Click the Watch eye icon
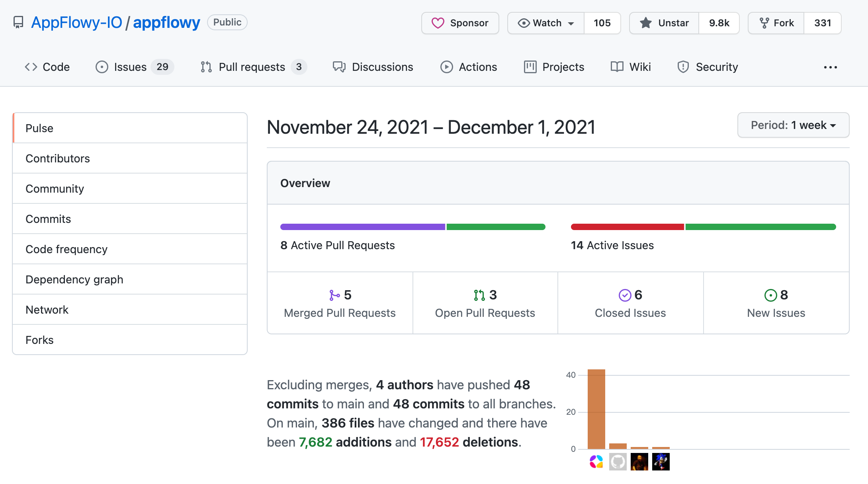Screen dimensions: 868x484 pos(524,23)
